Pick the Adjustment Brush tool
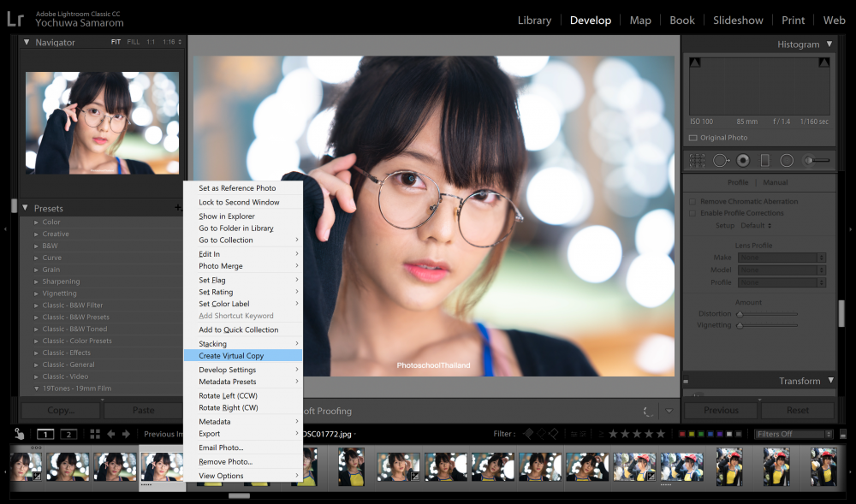The image size is (856, 504). click(x=816, y=160)
